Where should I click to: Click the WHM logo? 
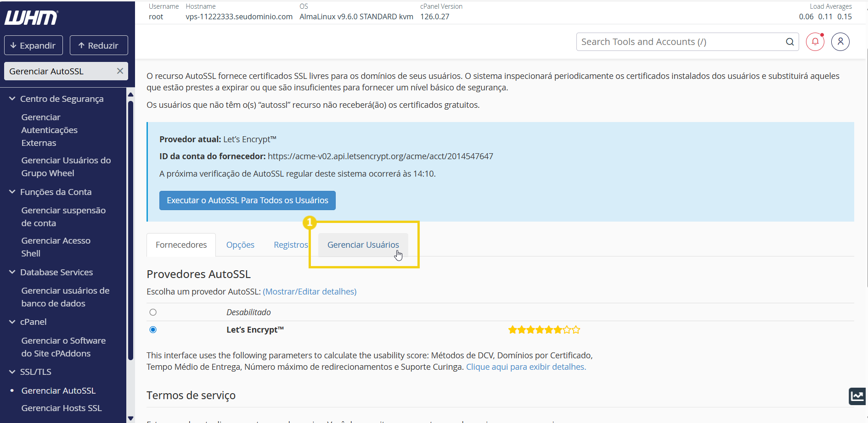pyautogui.click(x=31, y=17)
